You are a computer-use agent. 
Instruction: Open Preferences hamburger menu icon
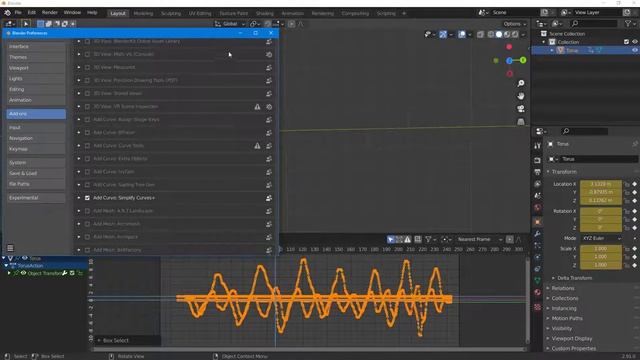(10, 248)
